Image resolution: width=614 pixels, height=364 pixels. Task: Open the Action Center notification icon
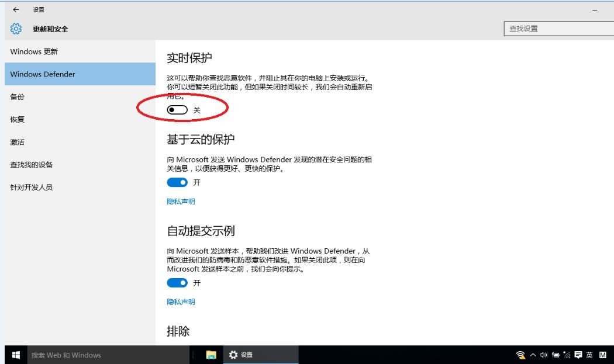[x=578, y=355]
